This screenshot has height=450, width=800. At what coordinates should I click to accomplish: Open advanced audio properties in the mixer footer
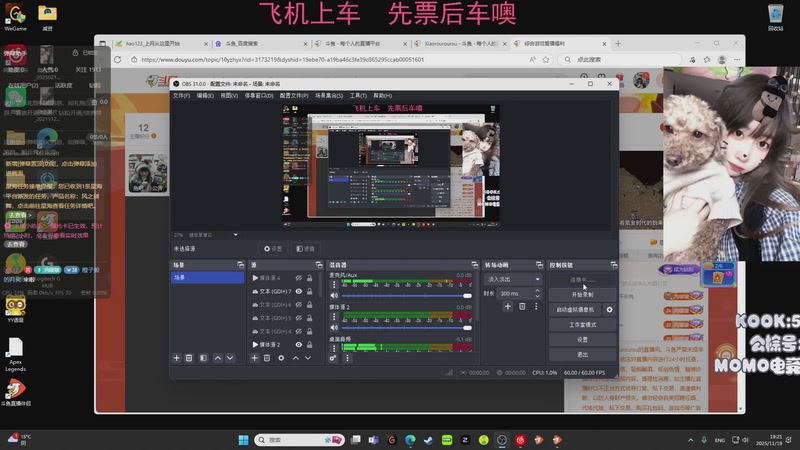pyautogui.click(x=333, y=358)
